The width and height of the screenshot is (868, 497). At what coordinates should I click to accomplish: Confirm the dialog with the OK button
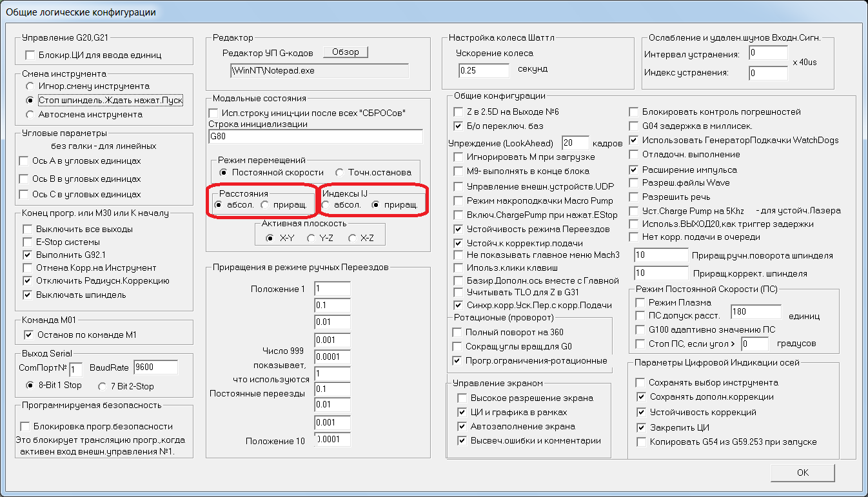pos(802,473)
